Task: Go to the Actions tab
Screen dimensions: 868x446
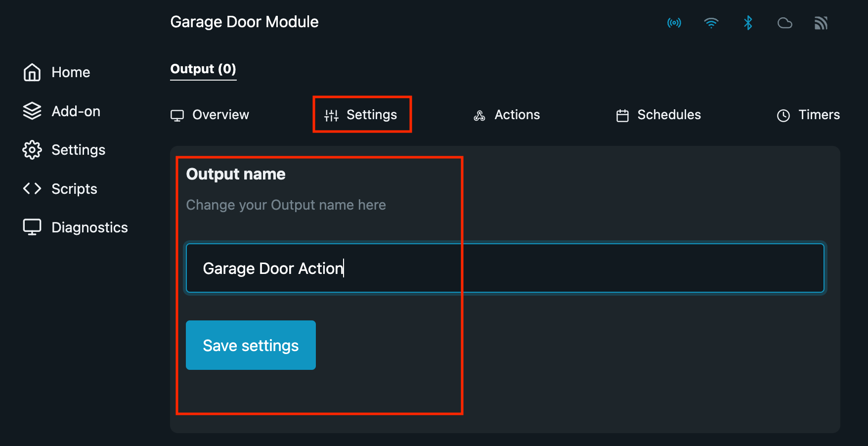Action: coord(507,115)
